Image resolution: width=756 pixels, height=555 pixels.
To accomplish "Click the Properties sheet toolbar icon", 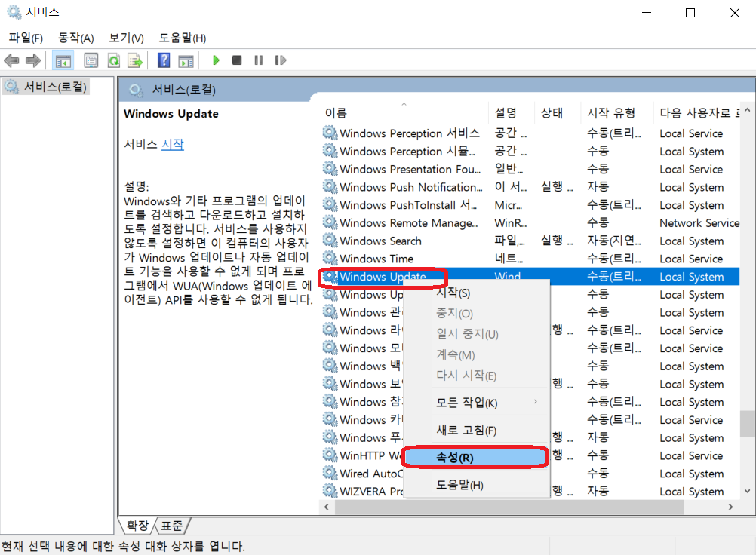I will (91, 60).
